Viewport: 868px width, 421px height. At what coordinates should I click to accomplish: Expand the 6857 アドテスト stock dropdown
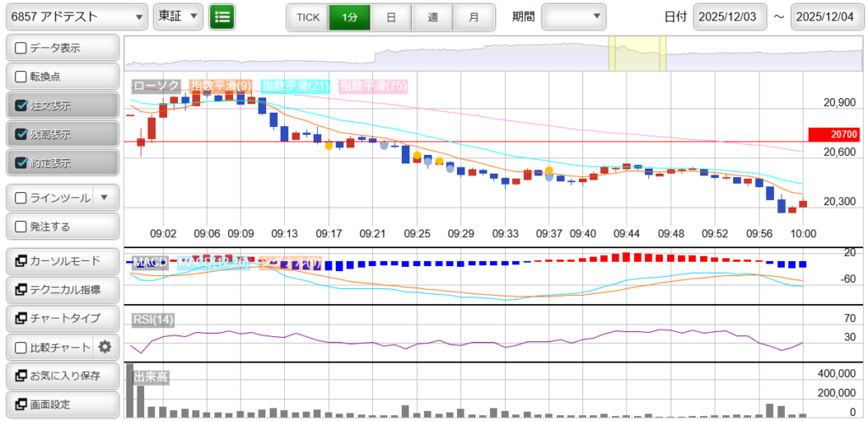point(76,17)
